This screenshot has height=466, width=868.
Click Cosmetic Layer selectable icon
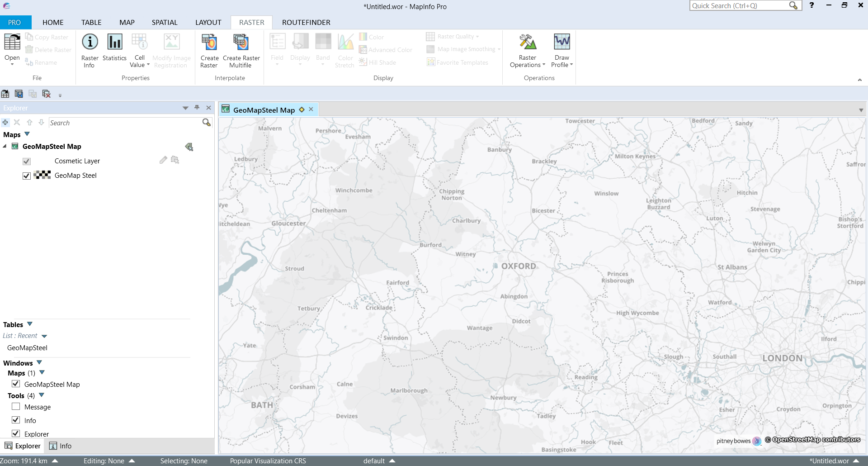tap(175, 160)
